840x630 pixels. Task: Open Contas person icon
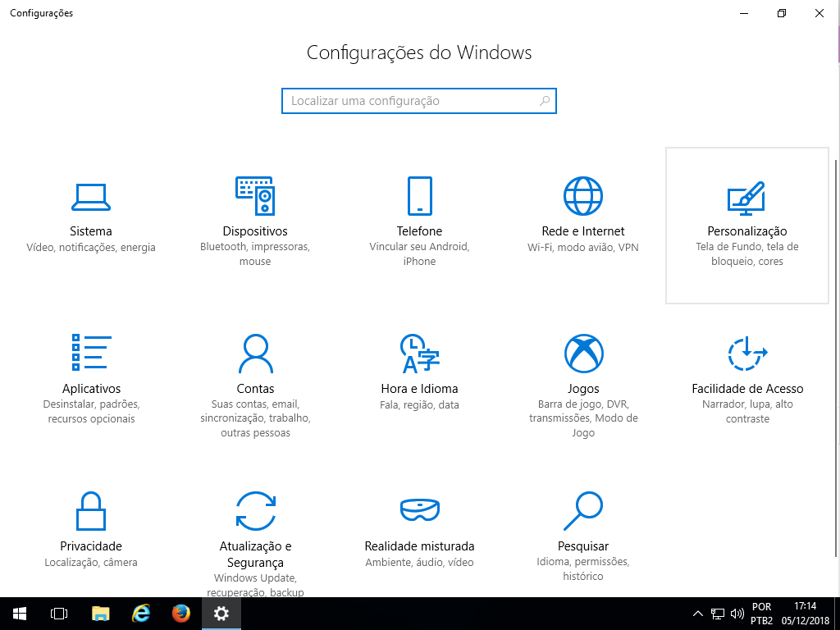point(255,354)
